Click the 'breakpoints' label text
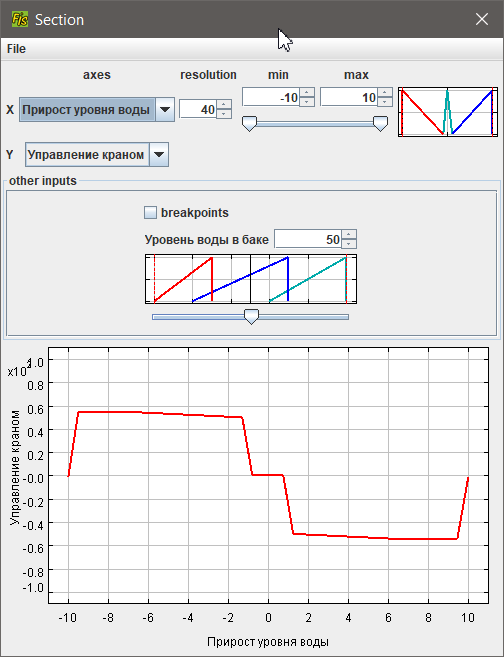The height and width of the screenshot is (657, 504). pos(195,213)
